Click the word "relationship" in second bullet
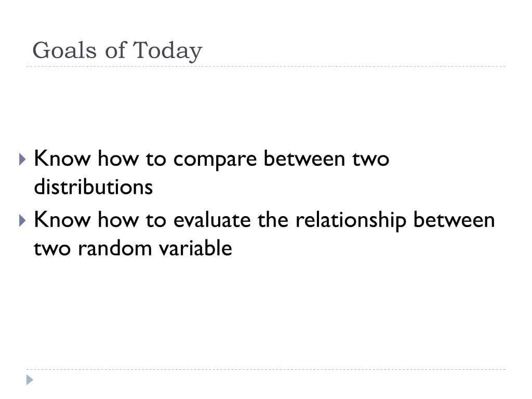This screenshot has width=532, height=399. tap(351, 220)
